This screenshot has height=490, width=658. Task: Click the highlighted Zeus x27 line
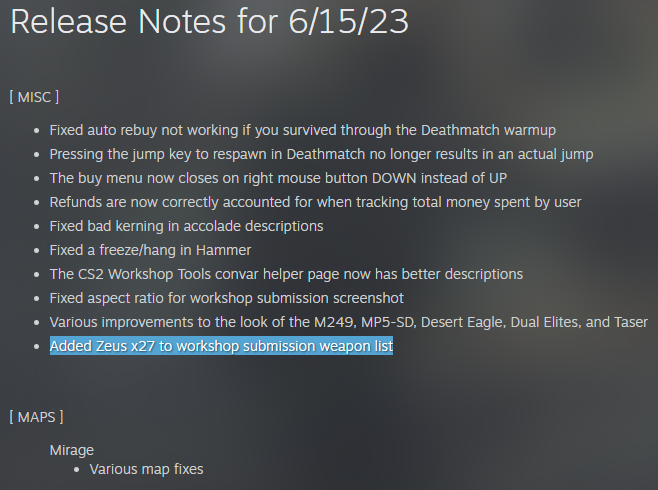point(221,346)
